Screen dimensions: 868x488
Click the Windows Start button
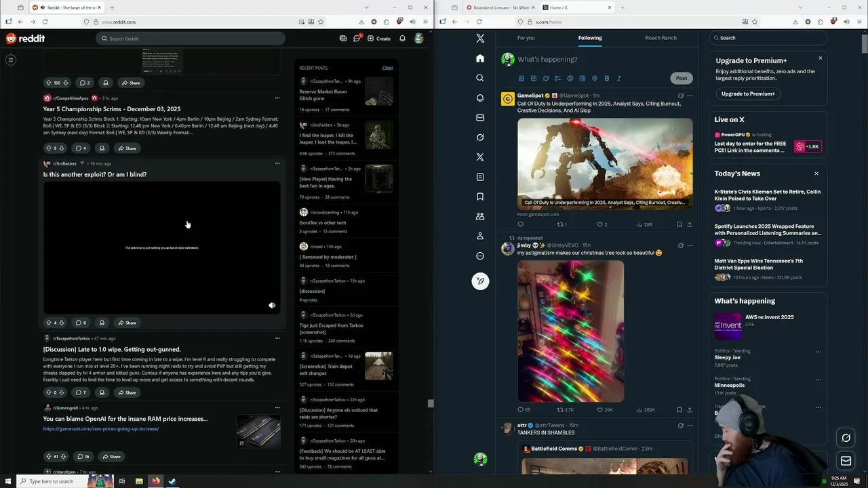click(8, 481)
